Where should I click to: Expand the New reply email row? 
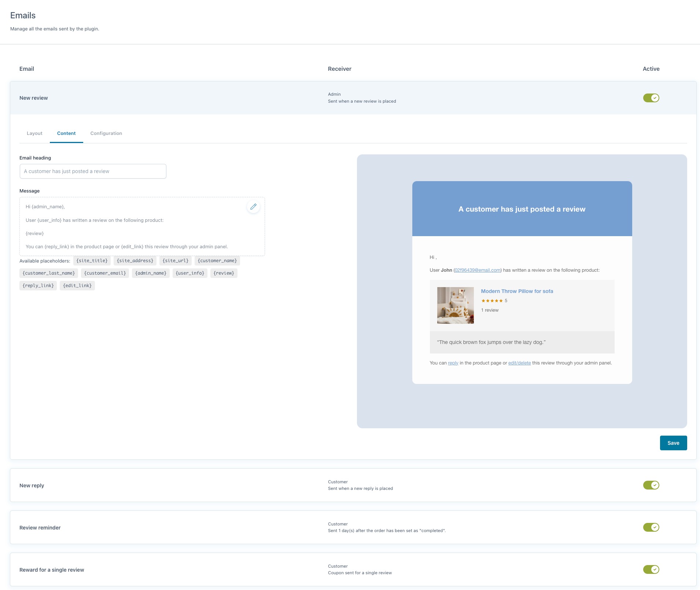pos(32,485)
